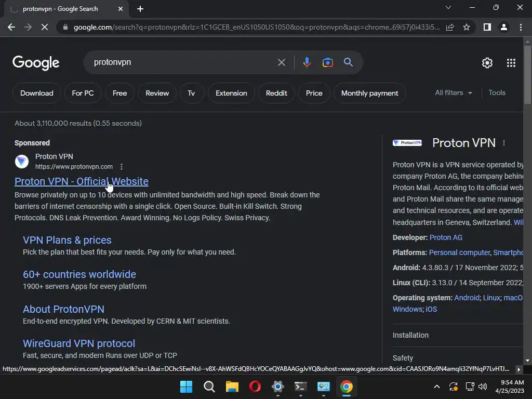This screenshot has width=532, height=399.
Task: Open the Chrome profile menu
Action: (504, 27)
